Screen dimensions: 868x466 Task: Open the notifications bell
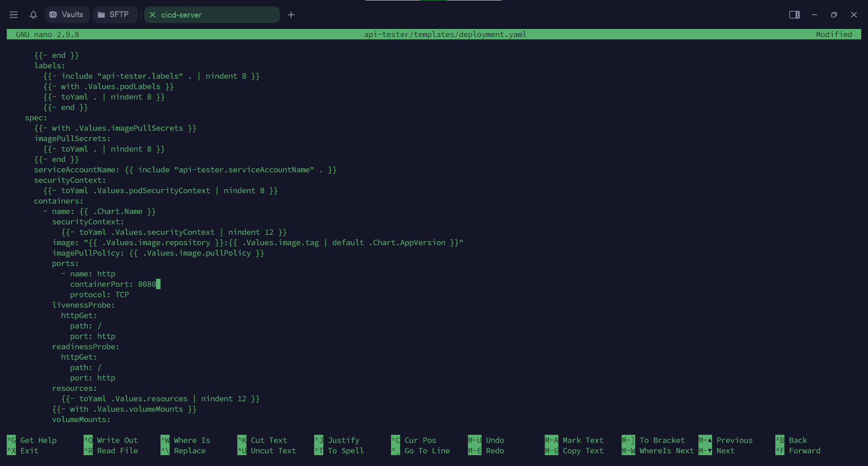click(33, 15)
